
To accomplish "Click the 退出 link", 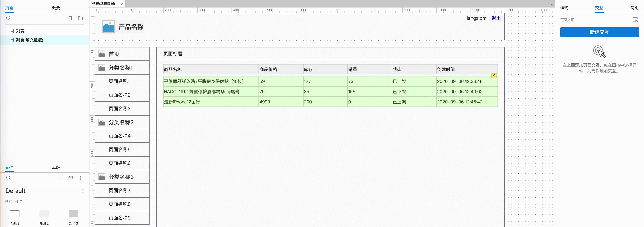I will tap(496, 18).
